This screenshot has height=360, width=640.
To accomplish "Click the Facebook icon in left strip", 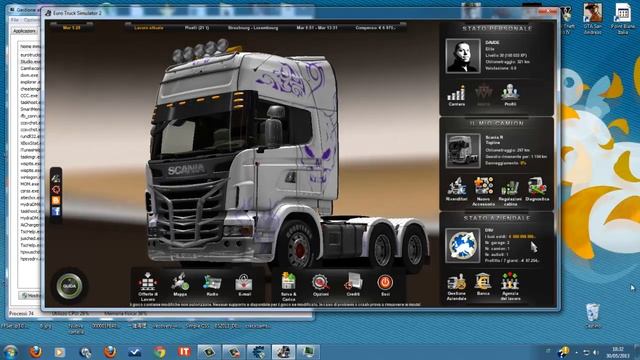I will pyautogui.click(x=56, y=211).
